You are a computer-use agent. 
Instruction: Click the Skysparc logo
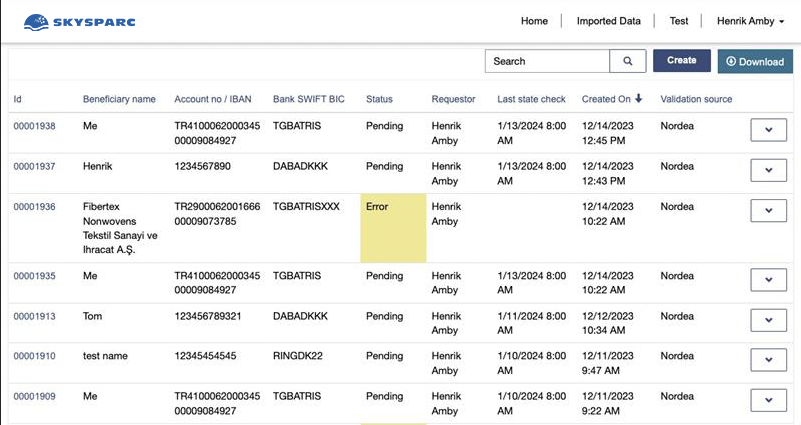(x=79, y=22)
